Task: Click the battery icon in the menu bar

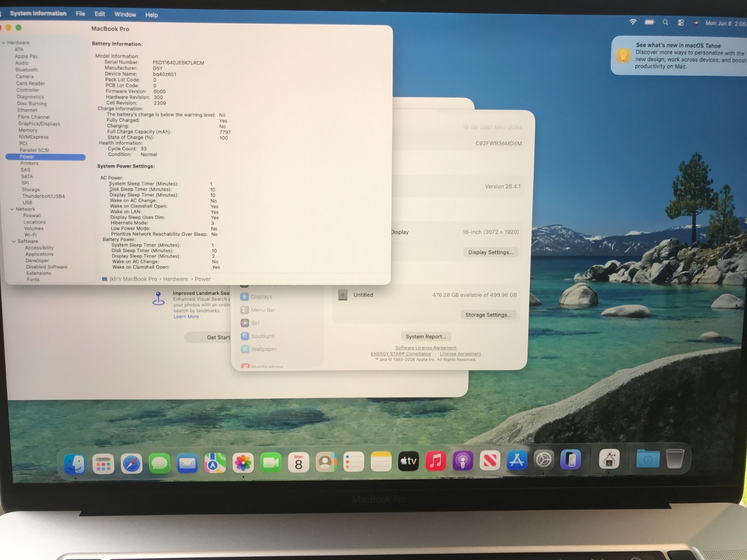Action: pyautogui.click(x=649, y=22)
